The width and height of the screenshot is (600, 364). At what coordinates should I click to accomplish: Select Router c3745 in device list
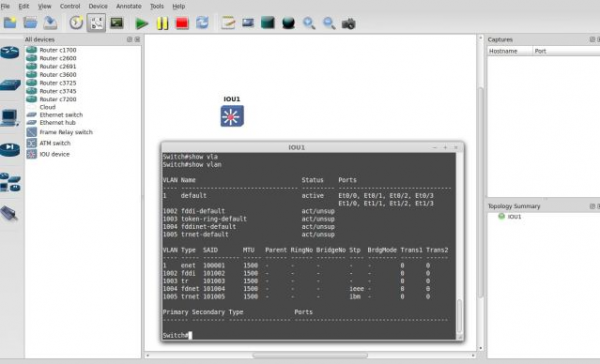(x=57, y=91)
